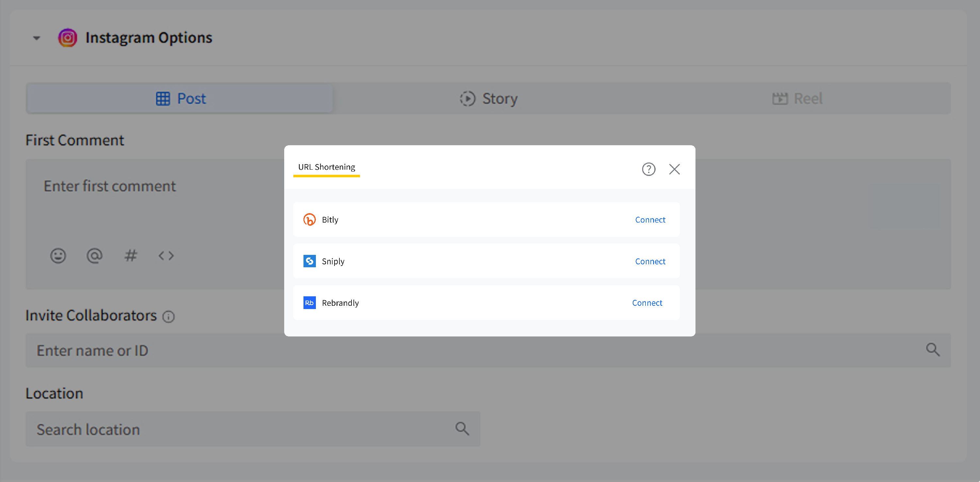
Task: Insert a mention with the @ icon
Action: point(94,256)
